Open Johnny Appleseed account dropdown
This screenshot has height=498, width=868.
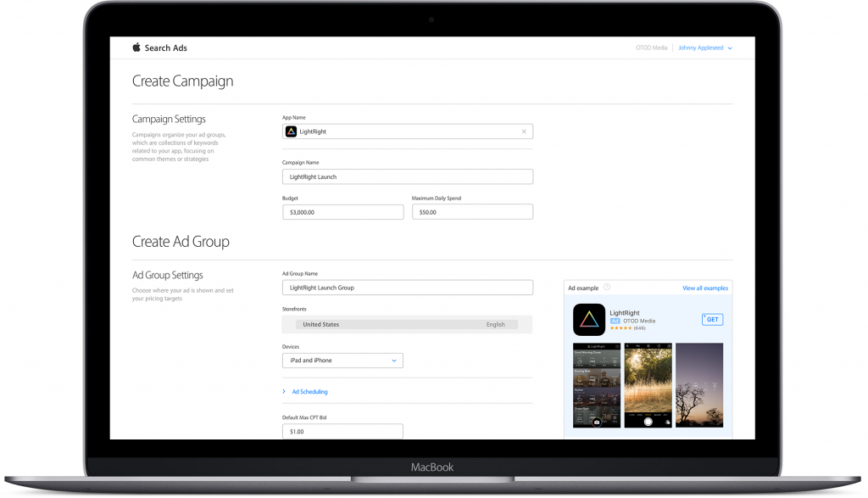pyautogui.click(x=704, y=48)
